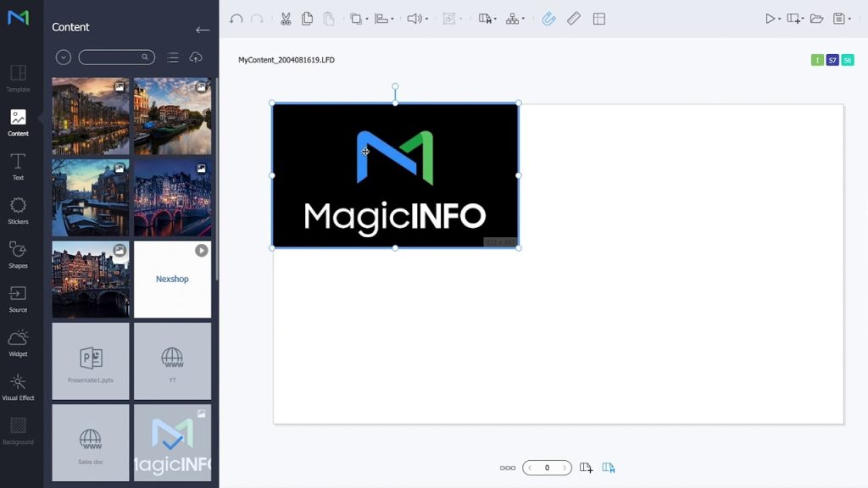Open the Shapes panel
Screen dimensions: 868x488
coord(18,255)
